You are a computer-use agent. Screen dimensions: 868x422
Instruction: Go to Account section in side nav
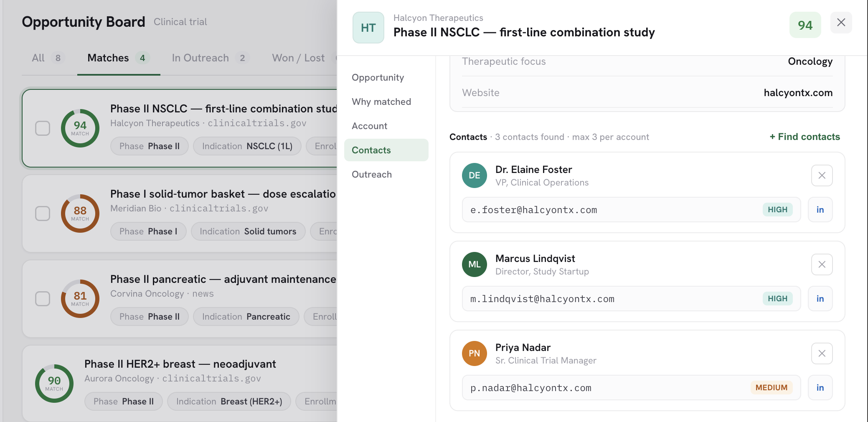pos(386,126)
